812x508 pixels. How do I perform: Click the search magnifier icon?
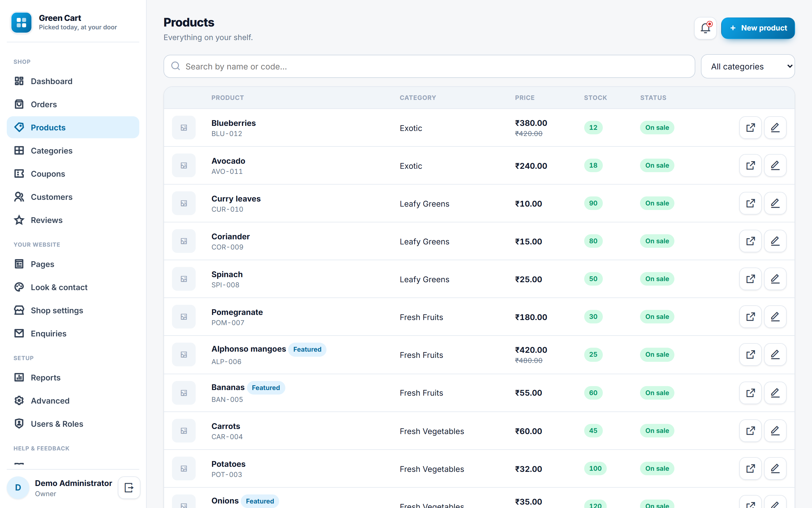pos(175,66)
